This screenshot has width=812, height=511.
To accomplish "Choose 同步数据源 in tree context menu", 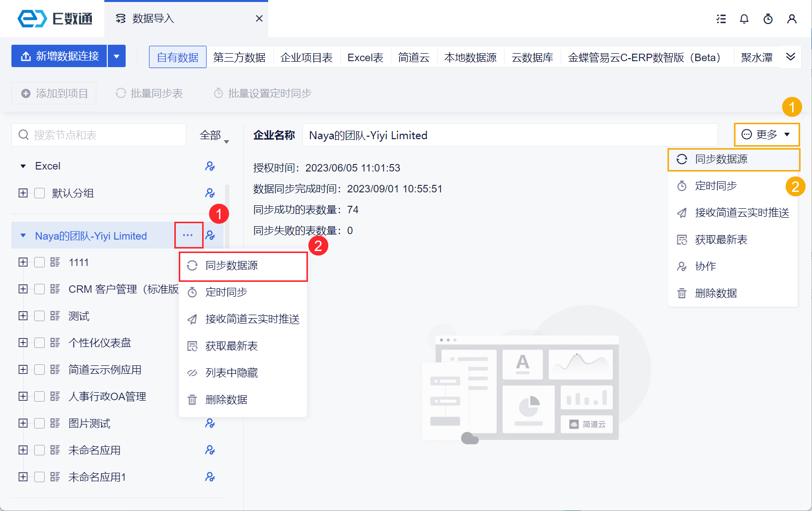I will click(x=243, y=265).
